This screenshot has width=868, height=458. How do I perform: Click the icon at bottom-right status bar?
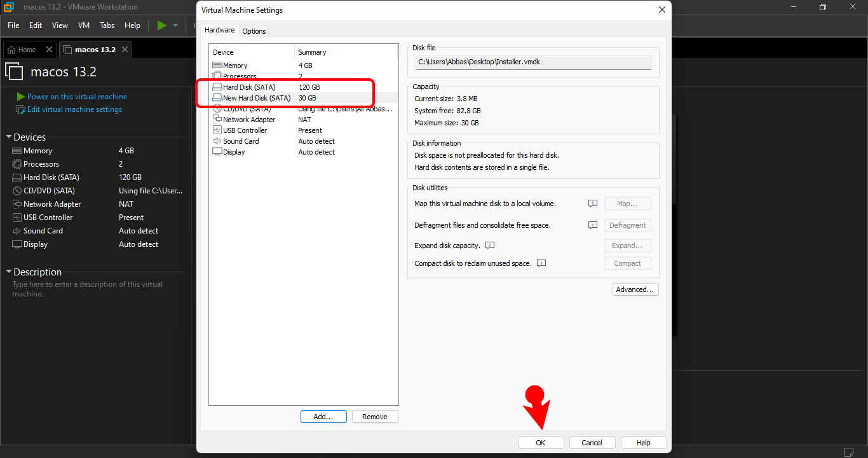point(850,452)
